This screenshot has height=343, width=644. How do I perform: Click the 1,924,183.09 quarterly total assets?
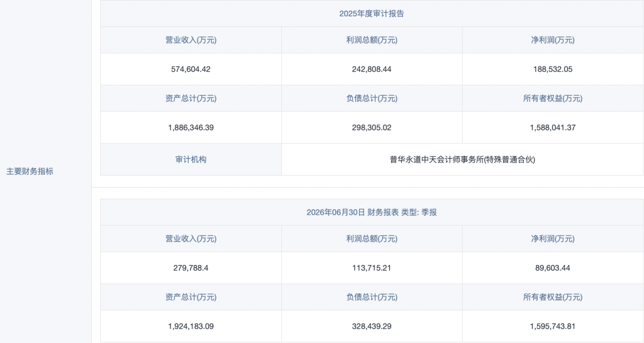point(191,326)
